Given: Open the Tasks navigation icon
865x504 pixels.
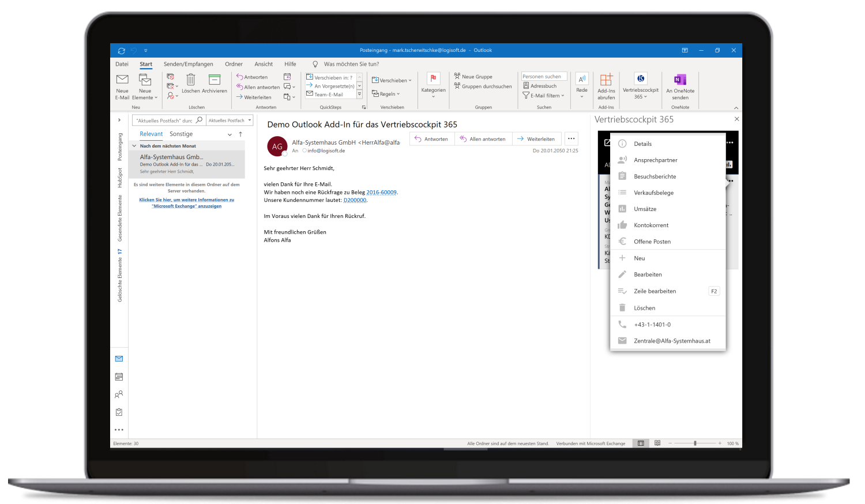Looking at the screenshot, I should 119,412.
